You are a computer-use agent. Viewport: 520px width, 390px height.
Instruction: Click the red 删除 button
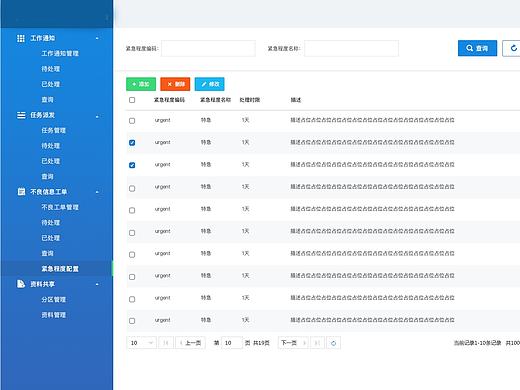175,84
